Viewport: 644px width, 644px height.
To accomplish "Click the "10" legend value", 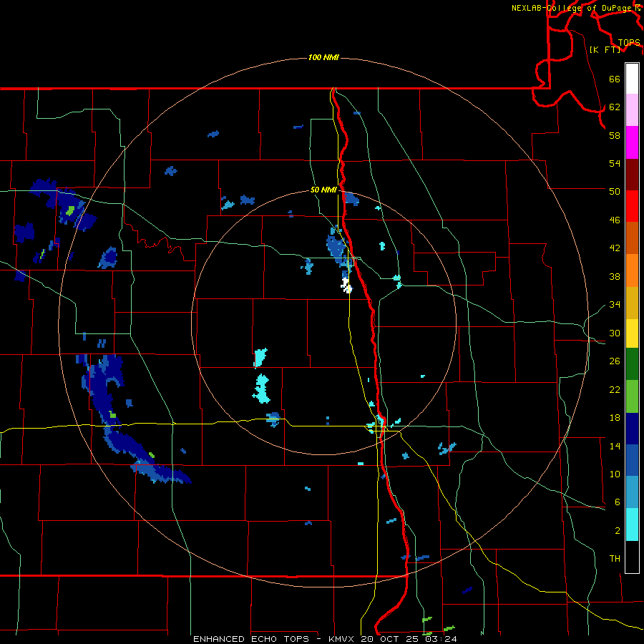I will point(615,474).
